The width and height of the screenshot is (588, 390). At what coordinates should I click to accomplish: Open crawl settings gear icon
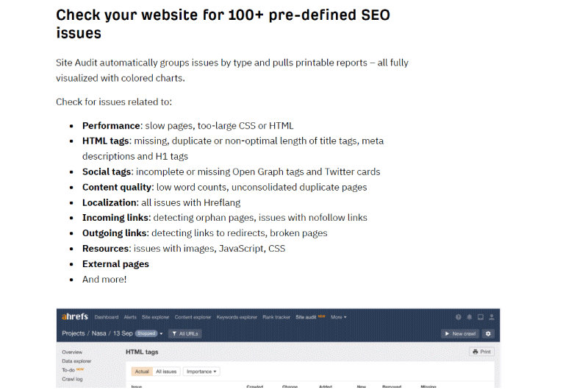point(488,333)
